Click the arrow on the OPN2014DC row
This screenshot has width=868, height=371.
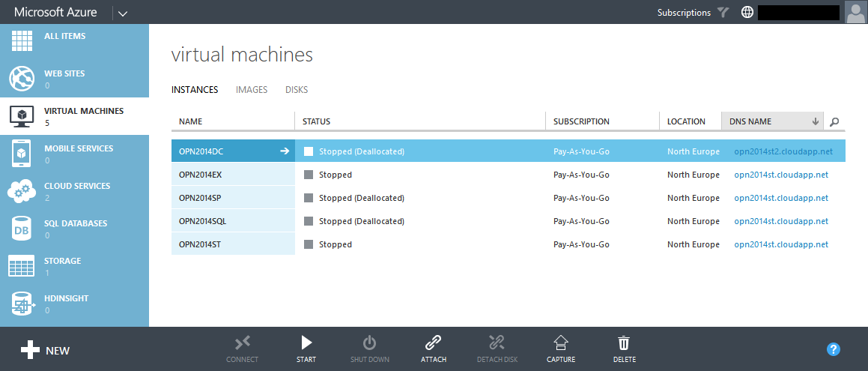(285, 151)
